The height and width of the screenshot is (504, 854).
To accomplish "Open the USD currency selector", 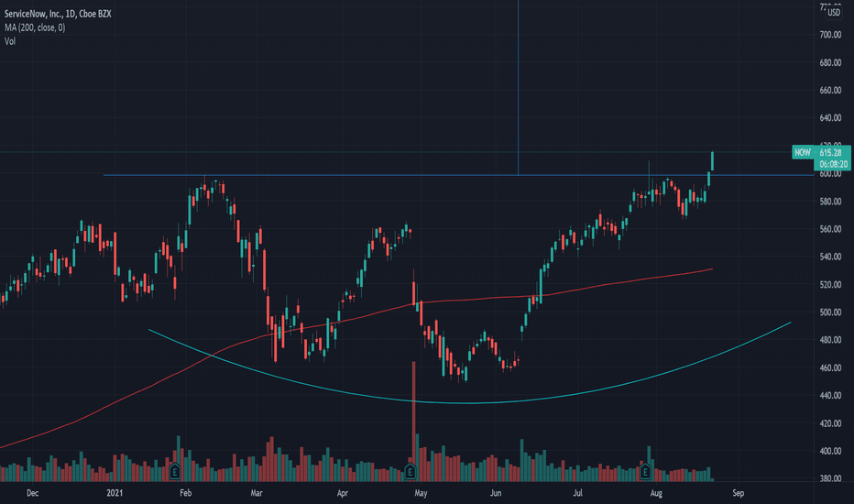I will coord(834,12).
